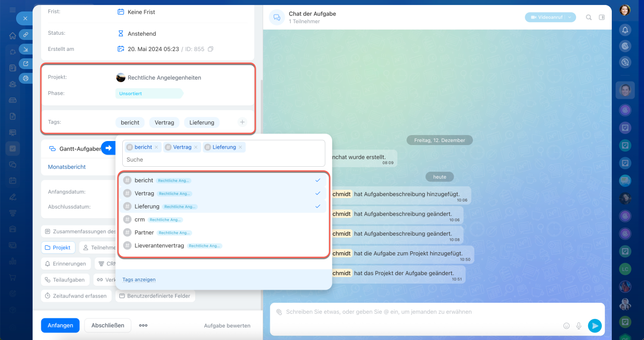Search within the task chat
644x340 pixels.
[x=589, y=17]
